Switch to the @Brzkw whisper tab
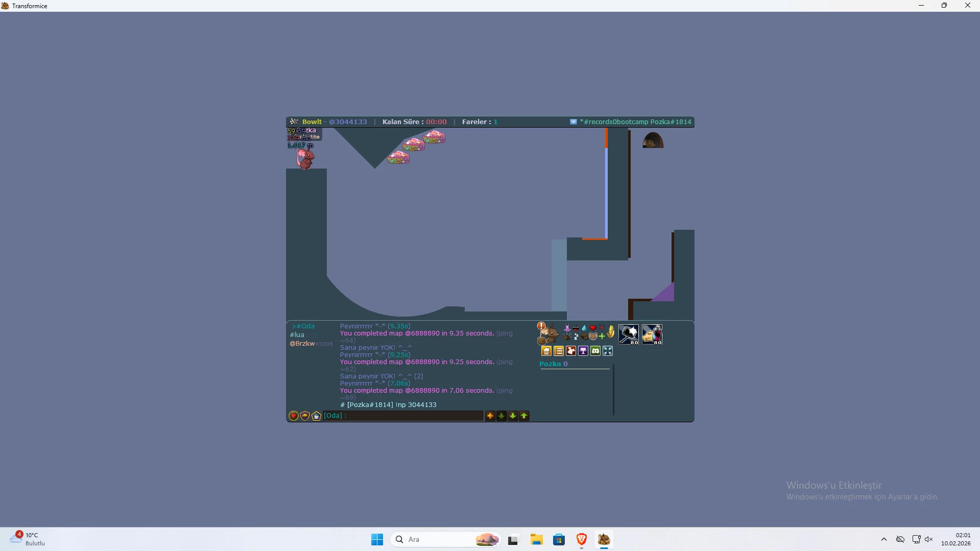Viewport: 980px width, 551px height. click(x=311, y=344)
